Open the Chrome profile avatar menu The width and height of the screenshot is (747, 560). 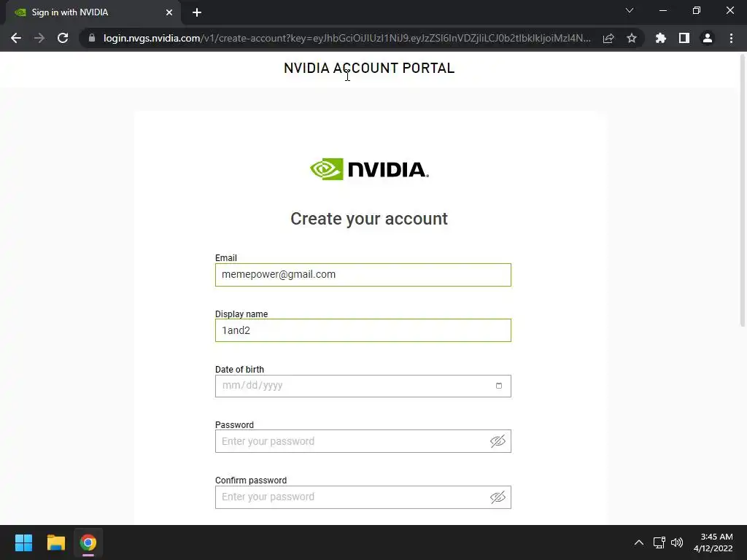[708, 38]
